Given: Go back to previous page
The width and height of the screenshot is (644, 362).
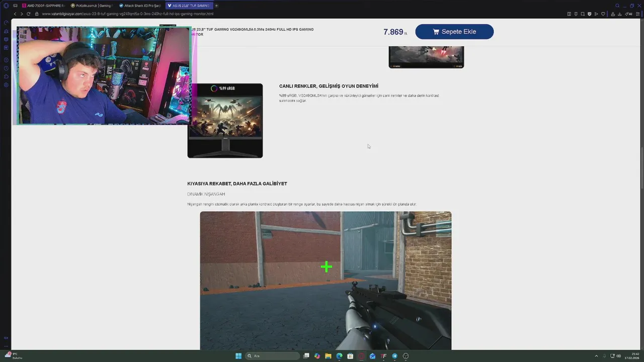Looking at the screenshot, I should pos(15,14).
